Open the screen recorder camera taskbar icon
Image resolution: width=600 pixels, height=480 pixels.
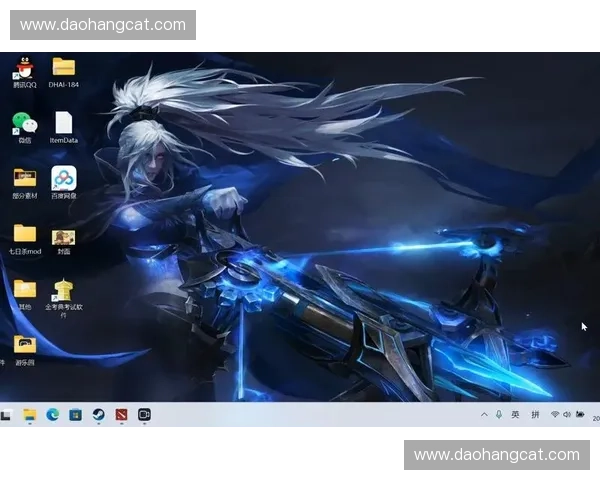(x=144, y=415)
